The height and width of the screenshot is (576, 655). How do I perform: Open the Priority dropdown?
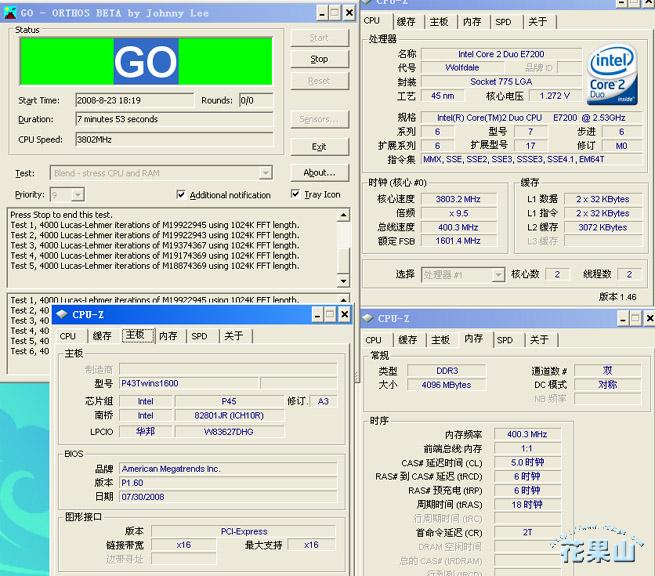pyautogui.click(x=77, y=195)
